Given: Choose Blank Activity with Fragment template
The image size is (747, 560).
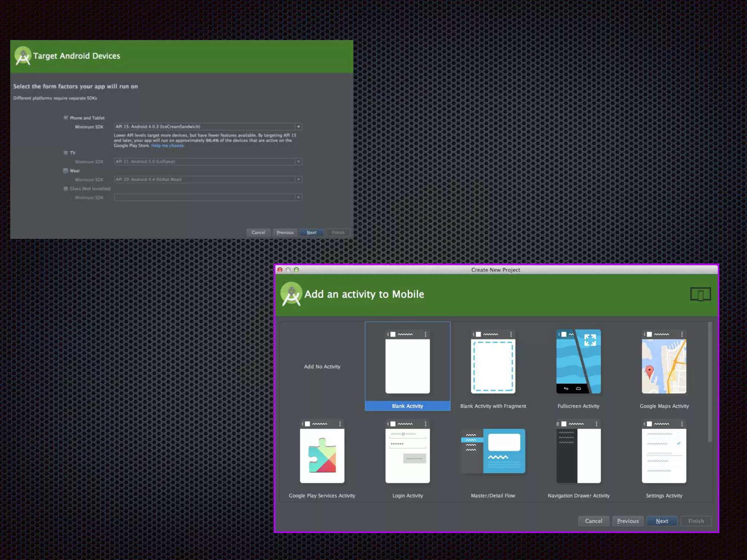Looking at the screenshot, I should tap(493, 362).
